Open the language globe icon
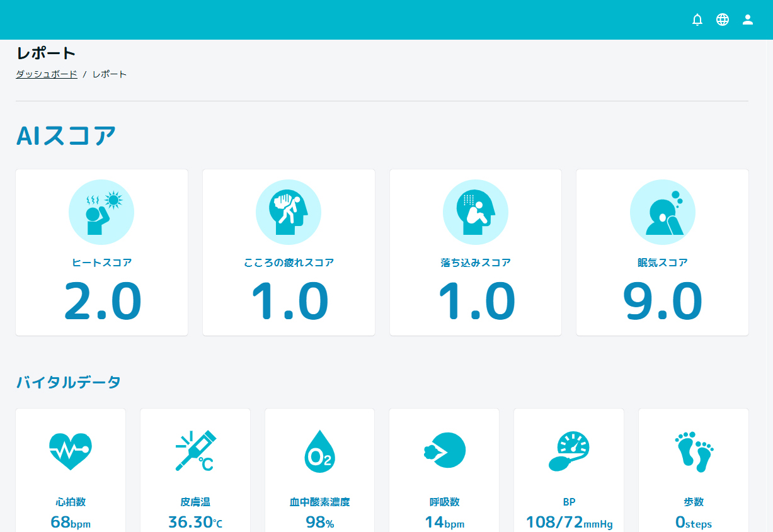Viewport: 773px width, 532px height. click(x=723, y=20)
